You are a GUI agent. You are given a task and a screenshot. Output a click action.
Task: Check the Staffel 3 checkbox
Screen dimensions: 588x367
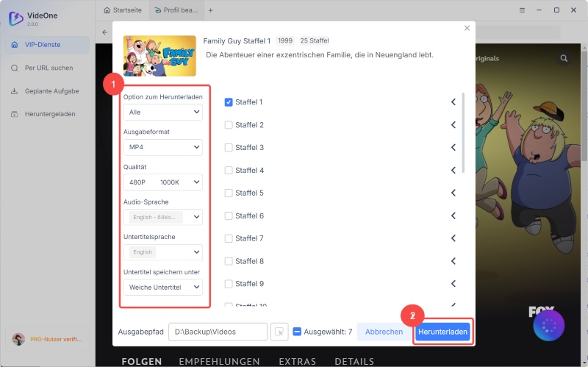tap(229, 148)
